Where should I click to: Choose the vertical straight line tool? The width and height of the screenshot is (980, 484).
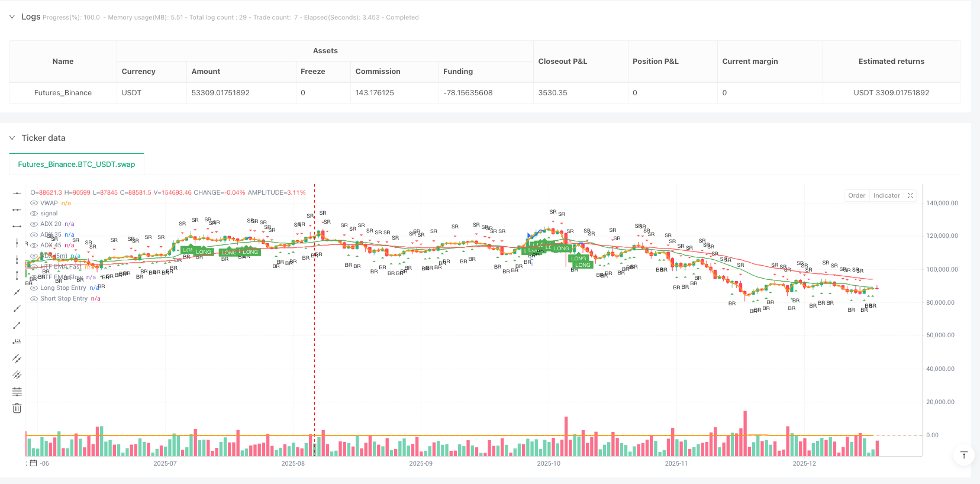[x=17, y=243]
